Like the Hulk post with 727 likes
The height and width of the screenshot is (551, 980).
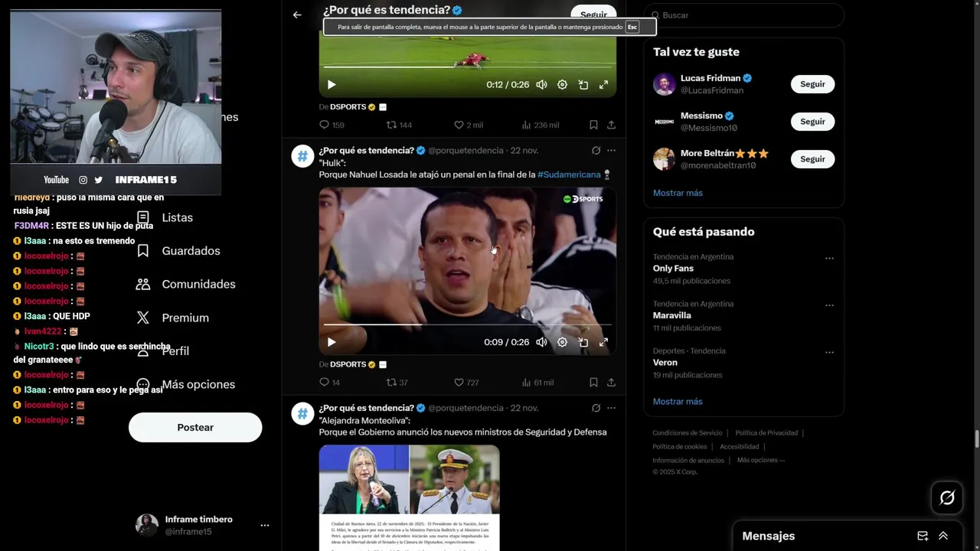pyautogui.click(x=466, y=382)
